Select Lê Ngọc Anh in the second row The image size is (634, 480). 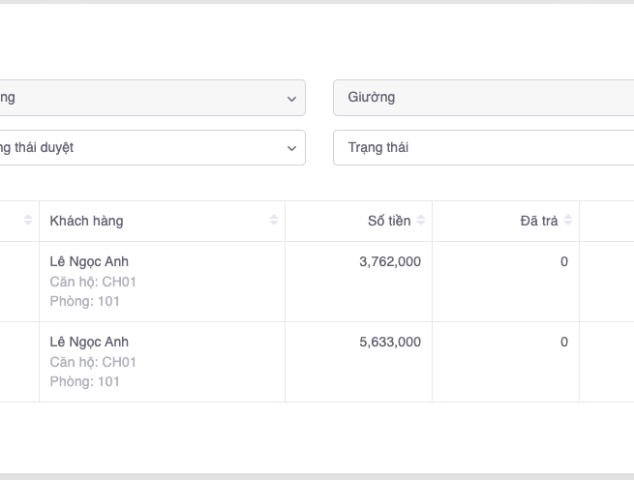(x=89, y=342)
